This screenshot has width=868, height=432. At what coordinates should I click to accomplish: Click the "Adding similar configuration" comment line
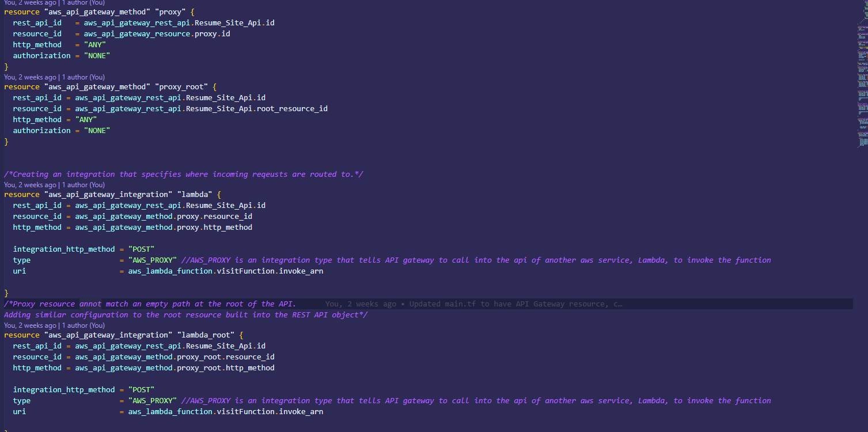pyautogui.click(x=185, y=315)
